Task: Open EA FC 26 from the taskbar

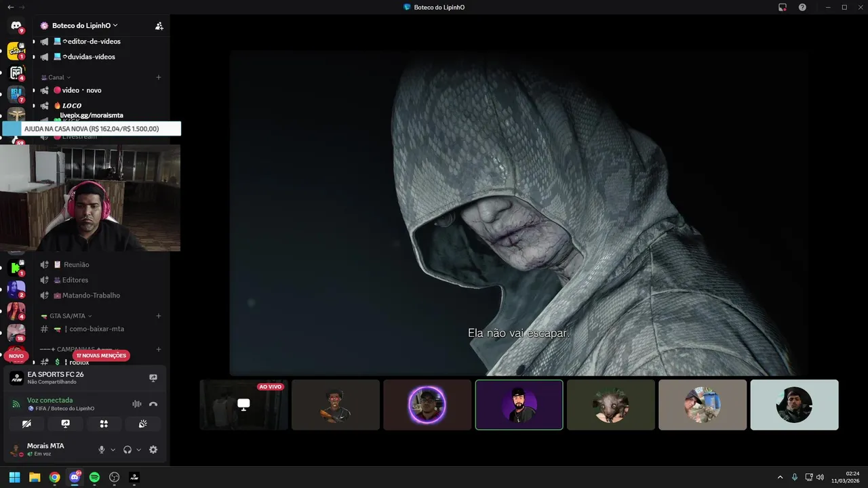Action: pyautogui.click(x=134, y=477)
